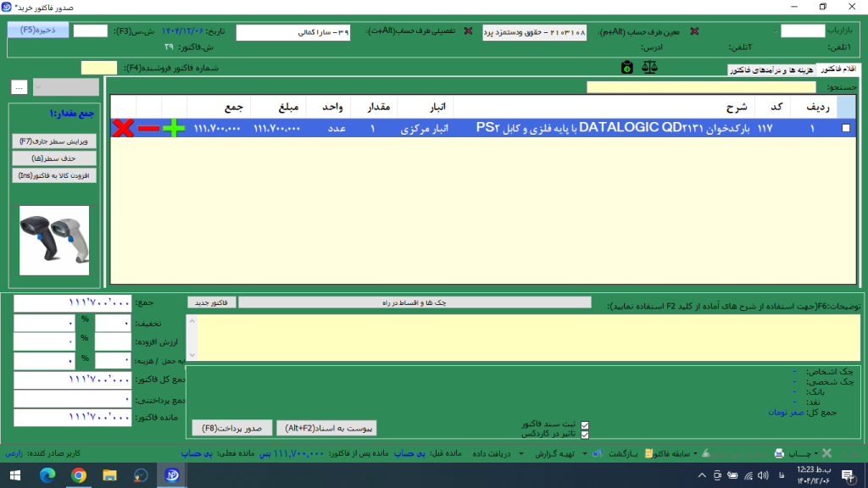Clear the معین طرف حساب field with red X
The image size is (868, 488).
[x=695, y=31]
